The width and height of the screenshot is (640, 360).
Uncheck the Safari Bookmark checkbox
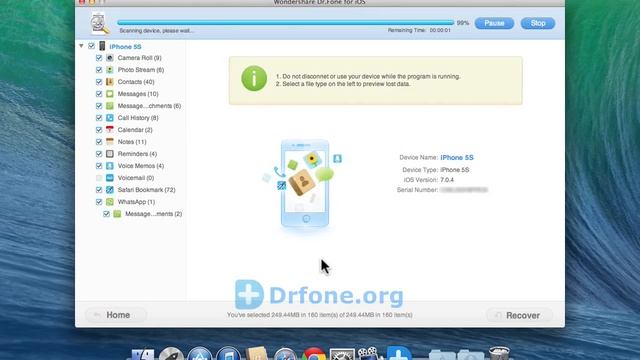pyautogui.click(x=99, y=190)
